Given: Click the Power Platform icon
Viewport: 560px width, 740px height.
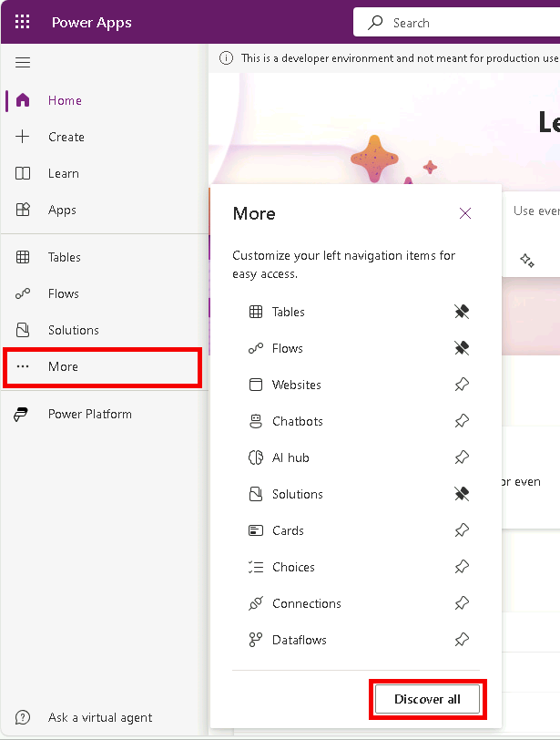Looking at the screenshot, I should (21, 414).
